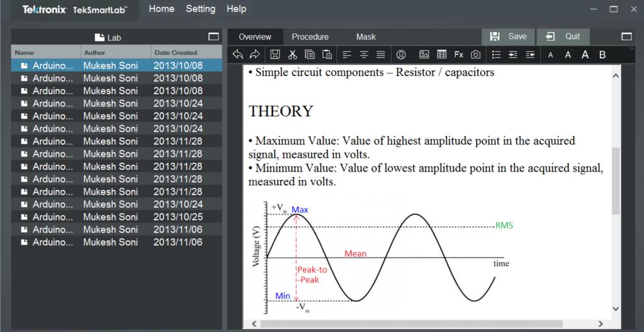Choose the medium A font size
This screenshot has height=332, width=644.
point(568,55)
